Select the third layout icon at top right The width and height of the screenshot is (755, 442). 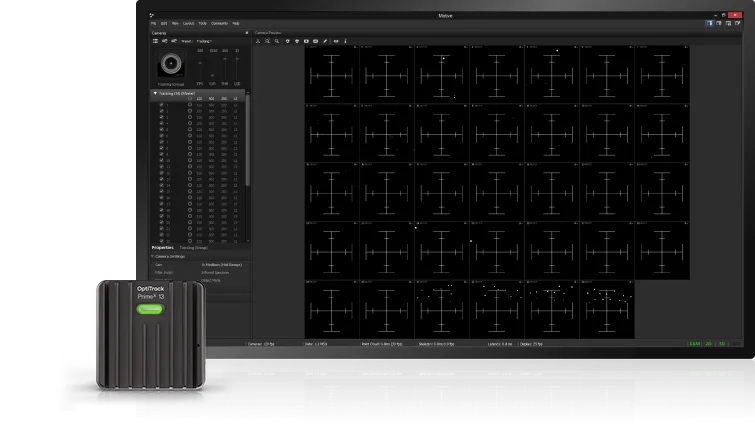click(728, 23)
